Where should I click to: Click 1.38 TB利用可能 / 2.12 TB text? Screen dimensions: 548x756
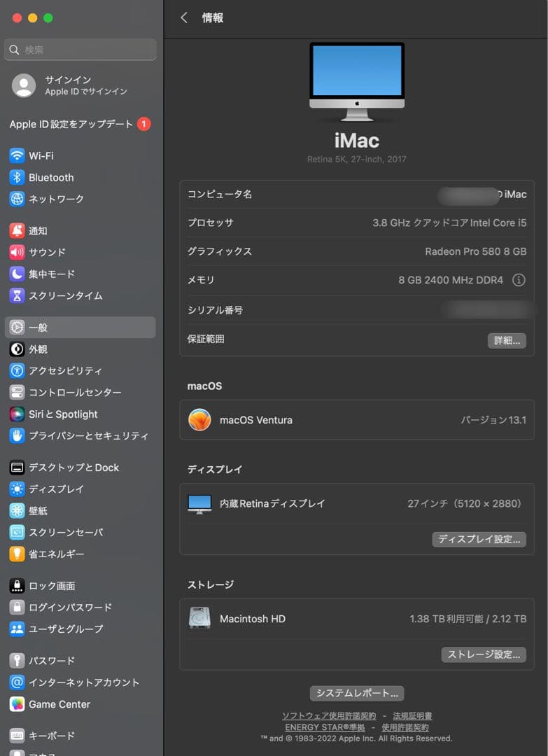[x=468, y=619]
